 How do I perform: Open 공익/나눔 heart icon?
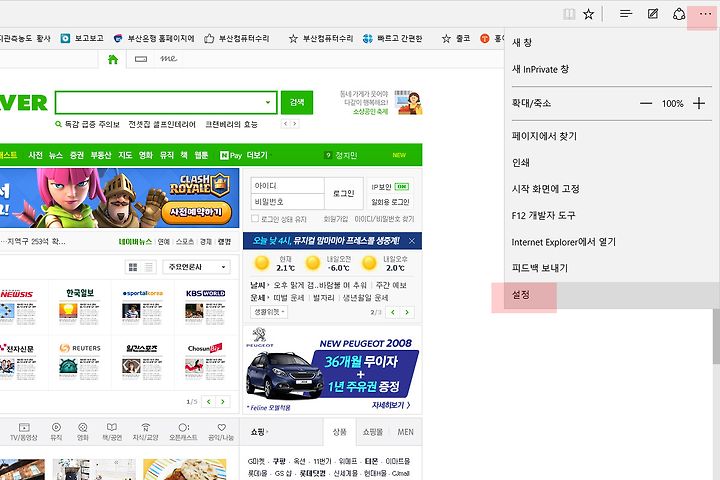(x=221, y=432)
